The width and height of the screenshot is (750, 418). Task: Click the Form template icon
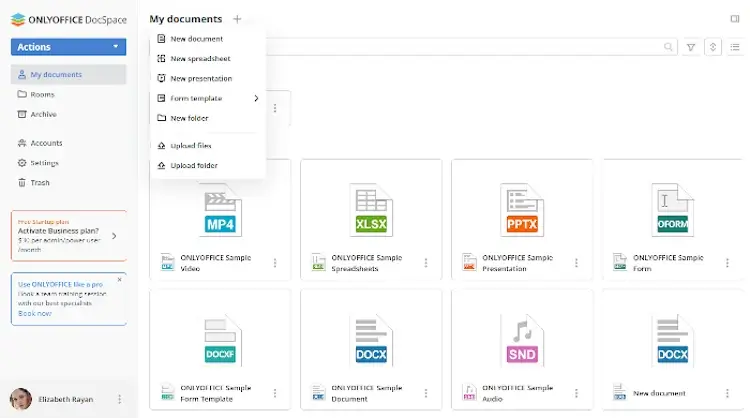[x=161, y=98]
